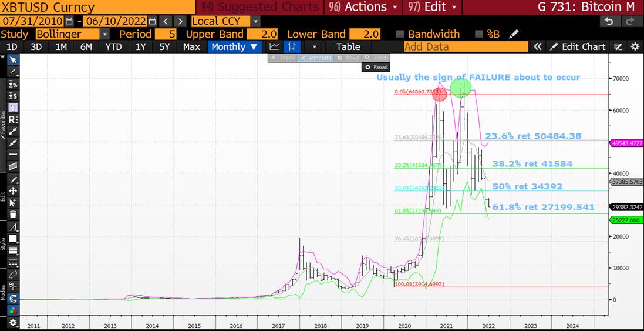Collapse panel with double chevron
The image size is (644, 331).
point(538,47)
